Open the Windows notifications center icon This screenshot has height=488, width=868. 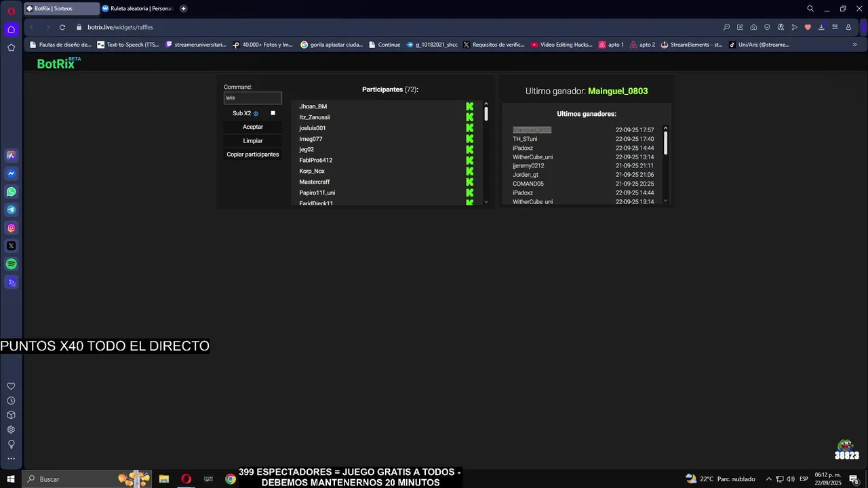pos(854,479)
